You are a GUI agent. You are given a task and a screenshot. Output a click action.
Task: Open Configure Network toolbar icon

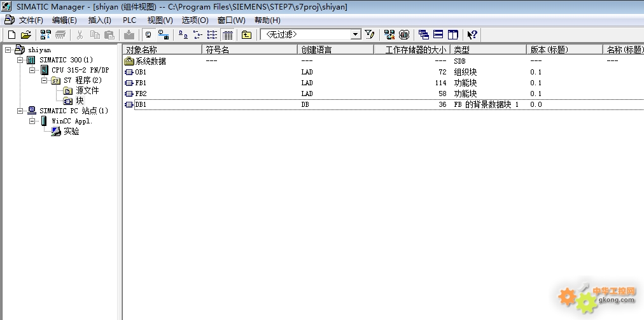pyautogui.click(x=389, y=35)
